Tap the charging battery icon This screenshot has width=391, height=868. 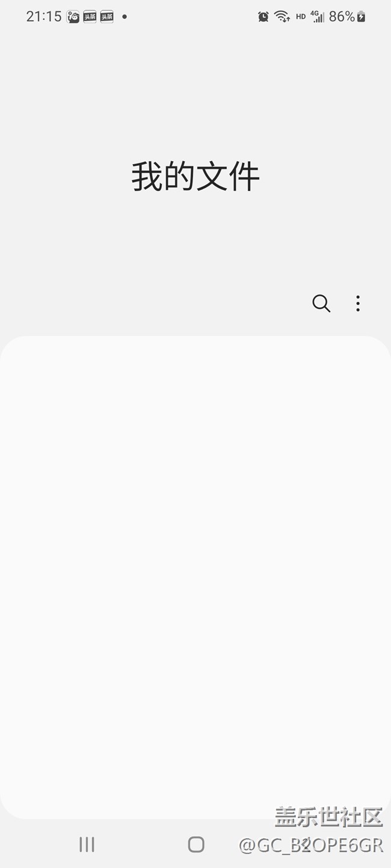click(361, 17)
